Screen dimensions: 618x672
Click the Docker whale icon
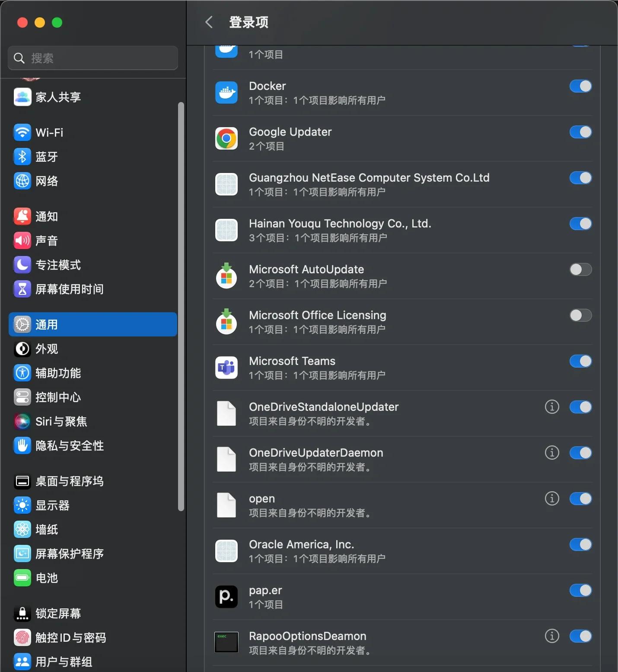(x=226, y=93)
